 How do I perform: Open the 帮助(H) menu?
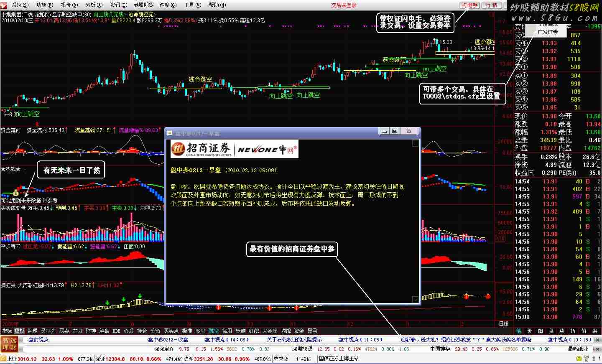[x=217, y=5]
